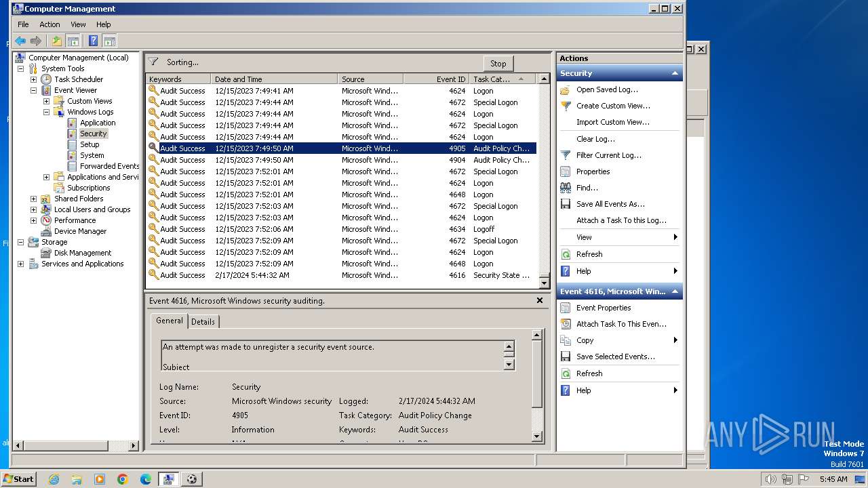Select the Application log in tree
This screenshot has width=868, height=488.
point(98,123)
